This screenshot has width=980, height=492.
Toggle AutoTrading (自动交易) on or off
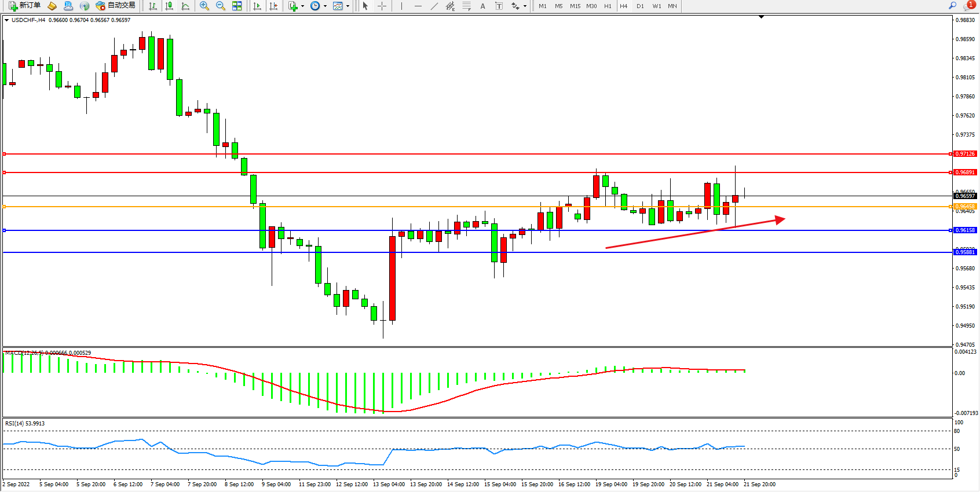click(x=116, y=6)
